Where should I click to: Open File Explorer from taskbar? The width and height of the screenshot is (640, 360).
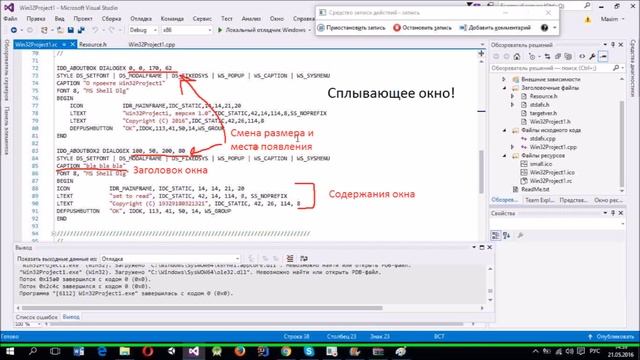pyautogui.click(x=124, y=351)
